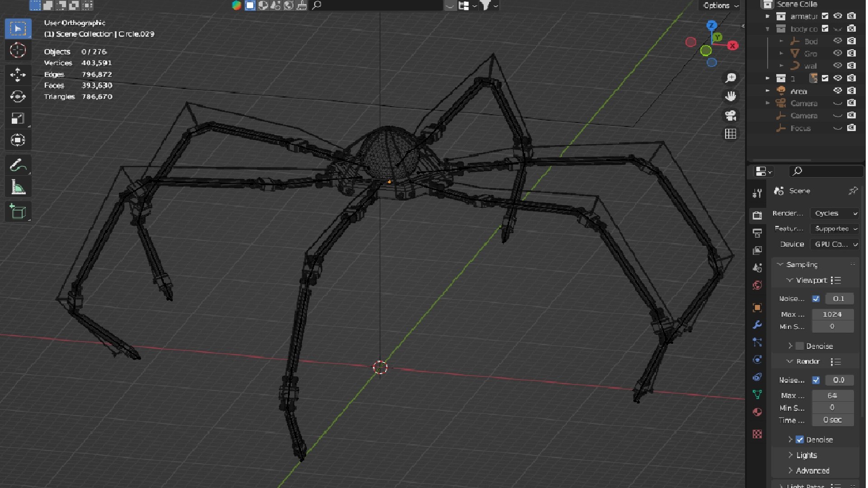The width and height of the screenshot is (868, 488).
Task: Toggle Render Noise Threshold checkbox
Action: coord(816,380)
